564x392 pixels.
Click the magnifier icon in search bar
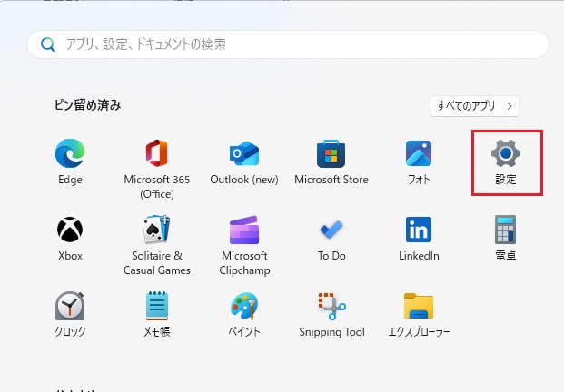[48, 44]
